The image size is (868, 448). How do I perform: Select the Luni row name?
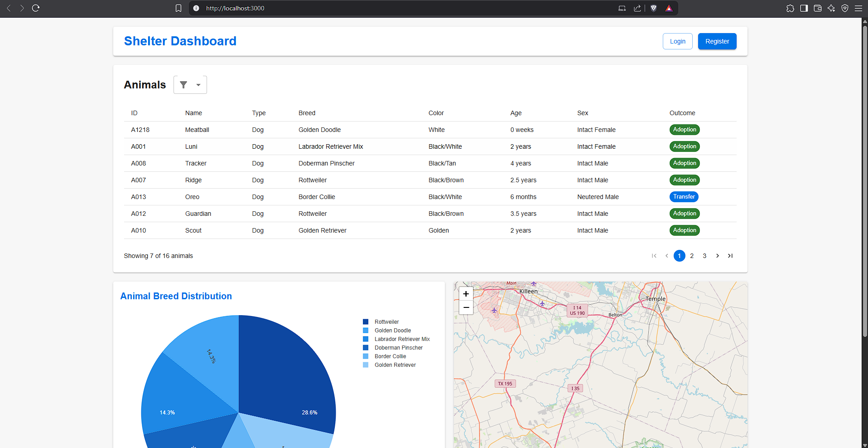click(x=191, y=146)
